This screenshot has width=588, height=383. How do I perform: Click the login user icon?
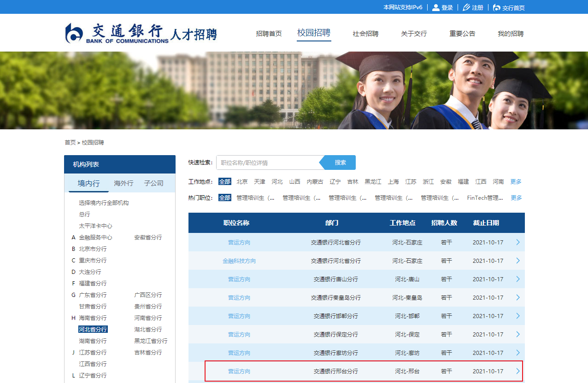(435, 7)
